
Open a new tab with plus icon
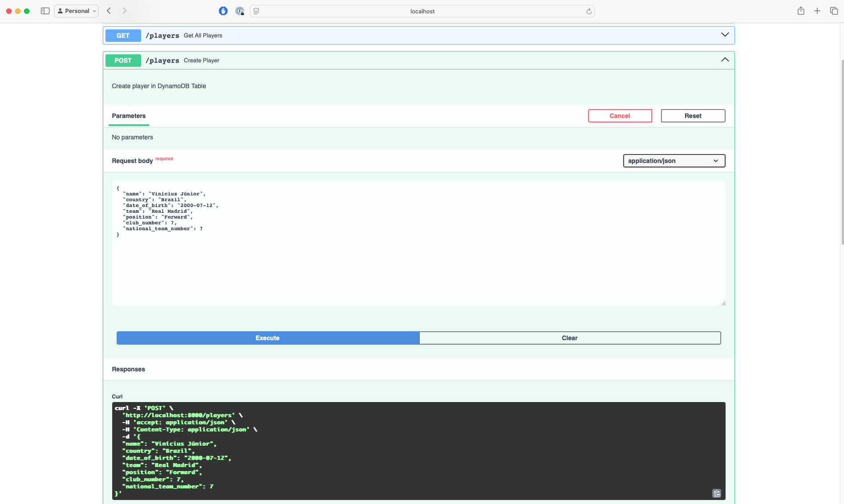[817, 11]
